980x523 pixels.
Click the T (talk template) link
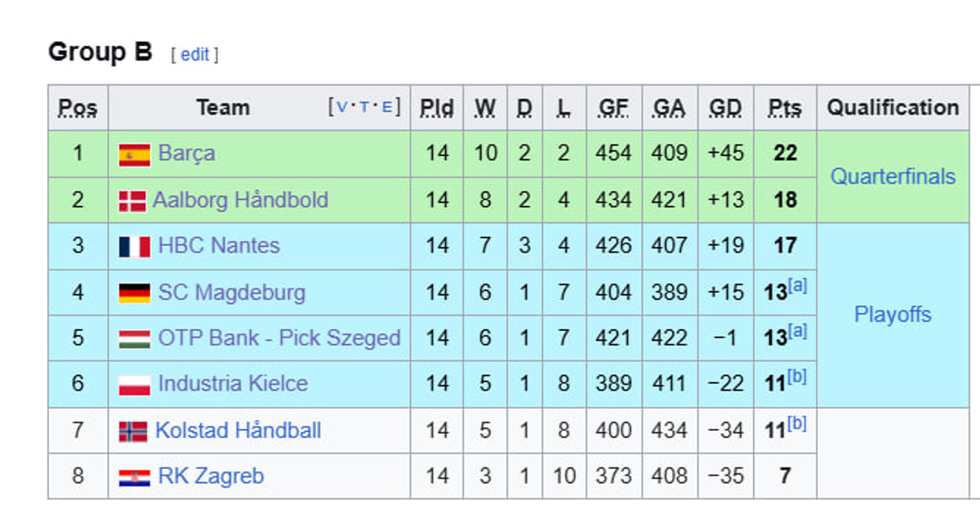(x=364, y=107)
